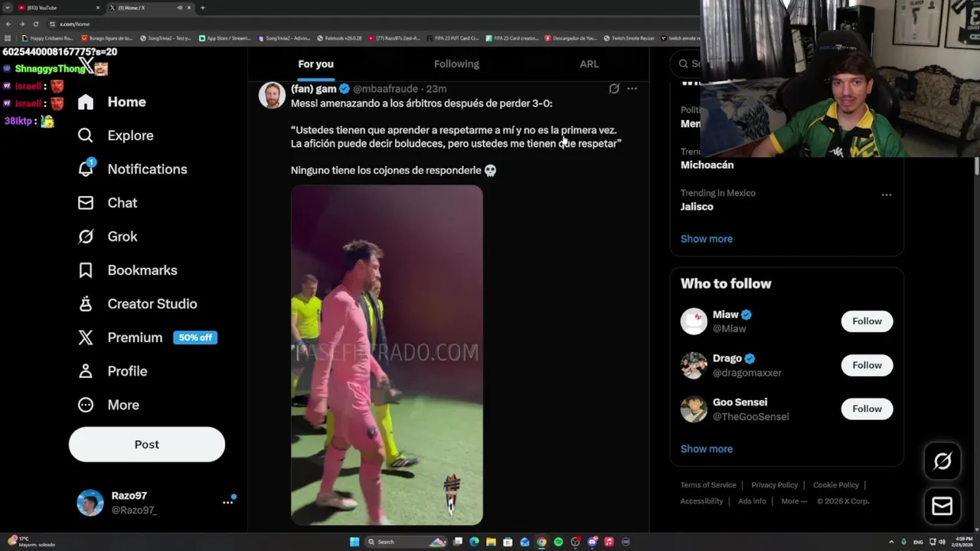The image size is (980, 551).
Task: Switch to the ARL tab
Action: [589, 64]
